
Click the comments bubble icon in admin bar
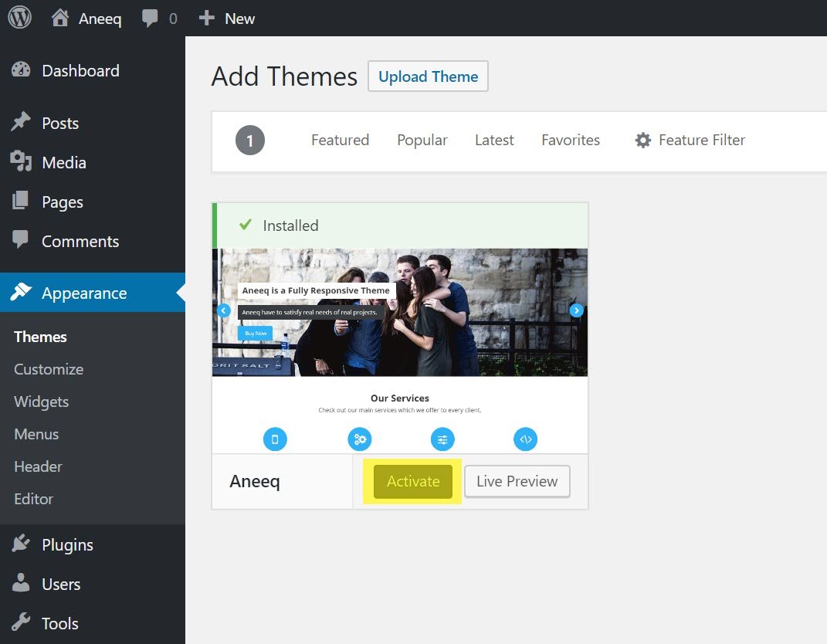click(x=151, y=19)
